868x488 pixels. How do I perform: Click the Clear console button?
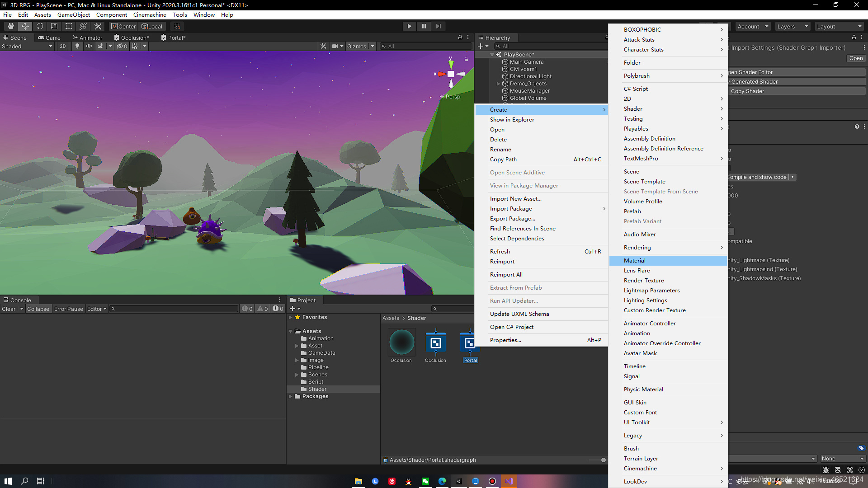pyautogui.click(x=9, y=309)
